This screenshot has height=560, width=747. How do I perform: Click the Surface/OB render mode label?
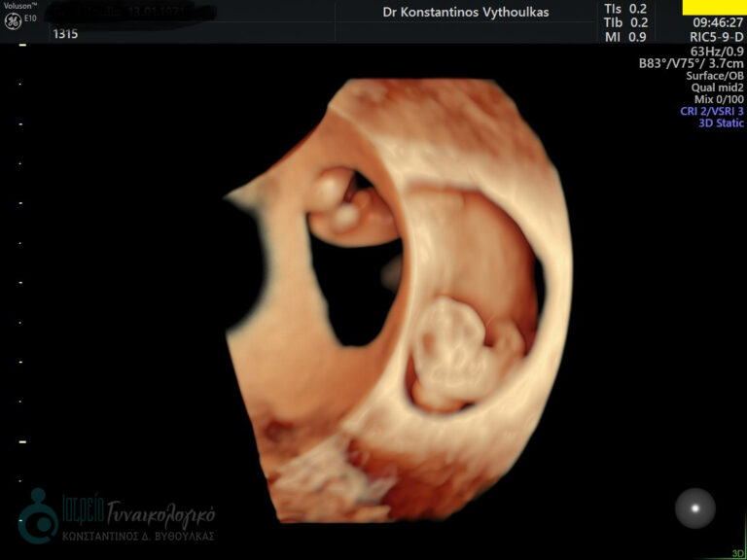[x=714, y=76]
